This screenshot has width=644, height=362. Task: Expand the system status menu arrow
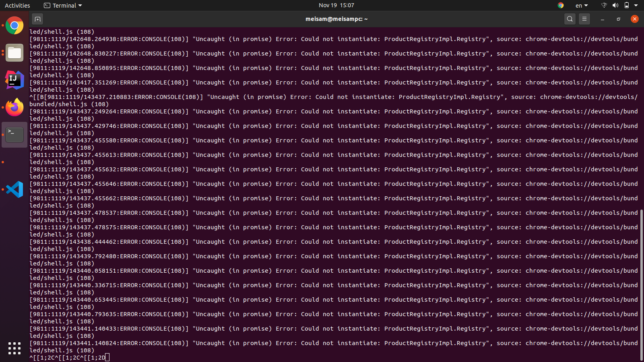click(x=636, y=5)
